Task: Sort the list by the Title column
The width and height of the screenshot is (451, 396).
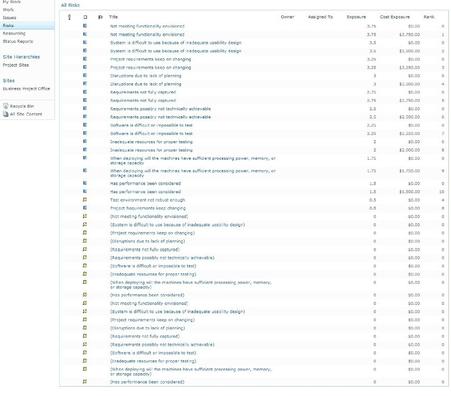Action: (113, 17)
